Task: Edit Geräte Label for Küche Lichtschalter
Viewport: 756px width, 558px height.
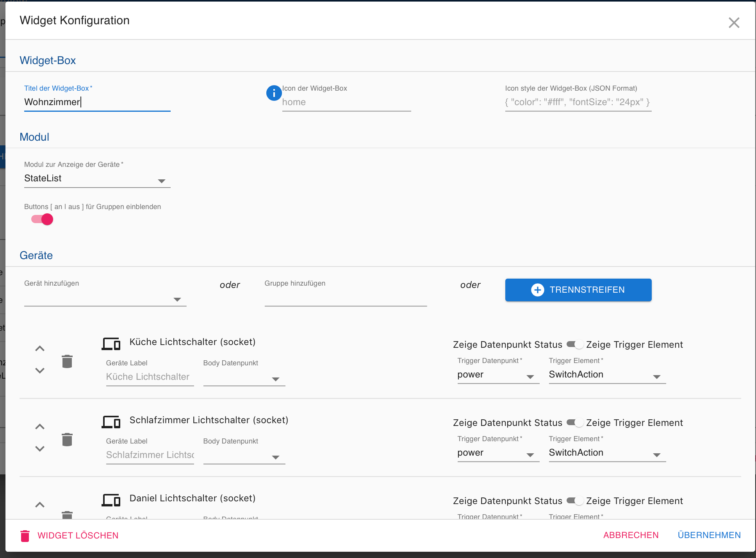Action: pos(150,377)
